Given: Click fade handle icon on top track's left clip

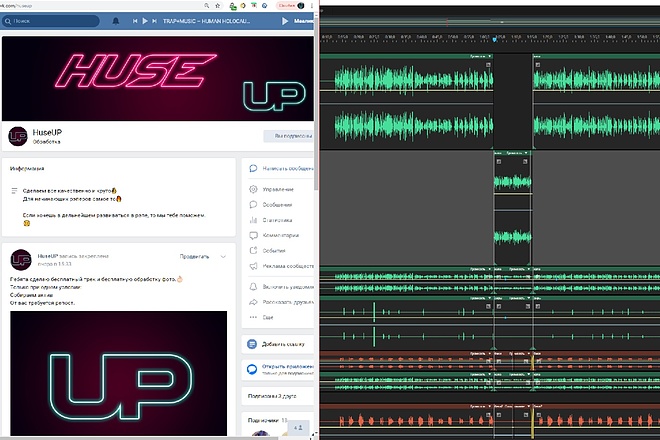Looking at the screenshot, I should click(488, 65).
